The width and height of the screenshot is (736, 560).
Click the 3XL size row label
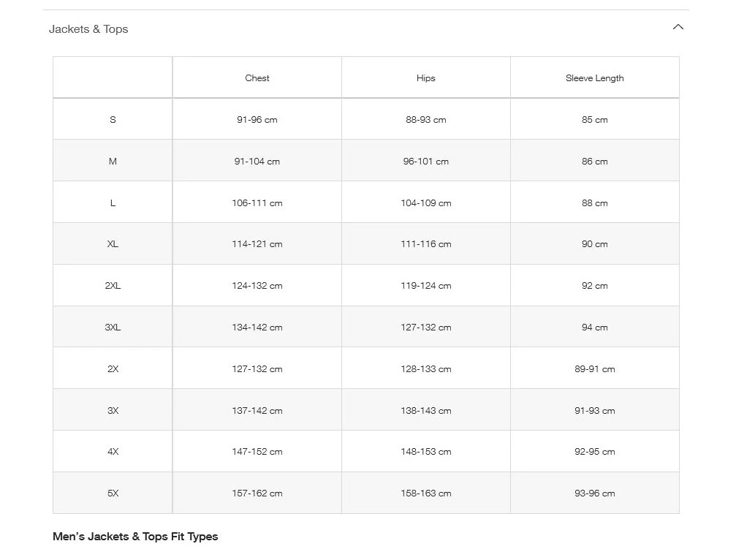click(x=113, y=328)
